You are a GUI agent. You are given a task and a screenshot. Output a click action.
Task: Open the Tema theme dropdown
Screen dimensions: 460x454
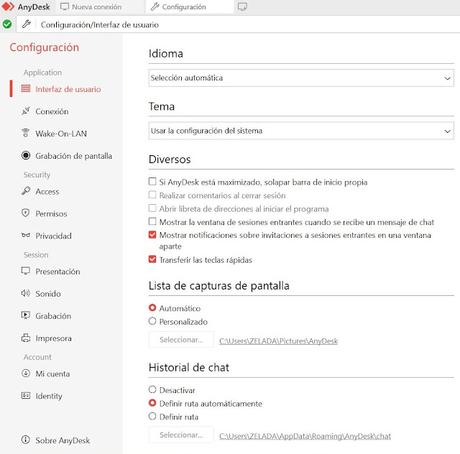301,131
